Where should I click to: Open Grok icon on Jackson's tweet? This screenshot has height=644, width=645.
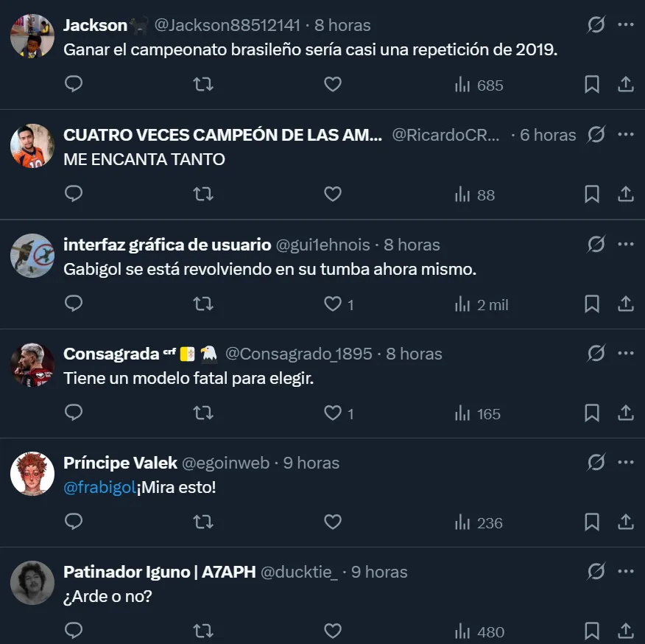pos(596,25)
